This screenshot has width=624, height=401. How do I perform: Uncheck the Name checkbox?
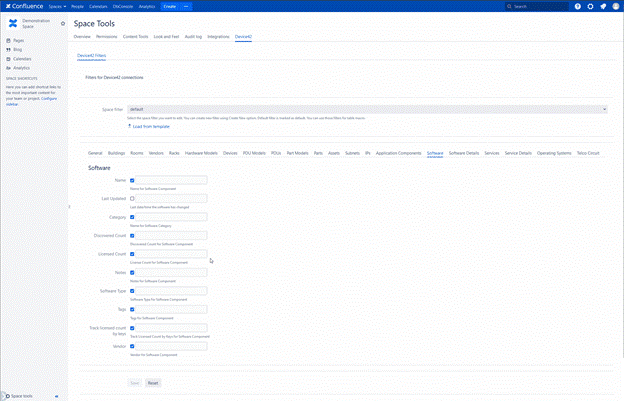coord(133,180)
